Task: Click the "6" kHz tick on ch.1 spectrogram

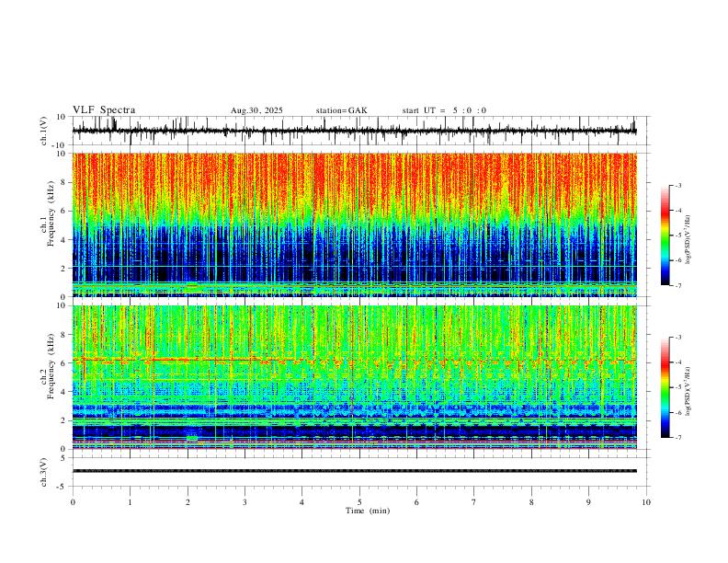Action: pos(64,211)
